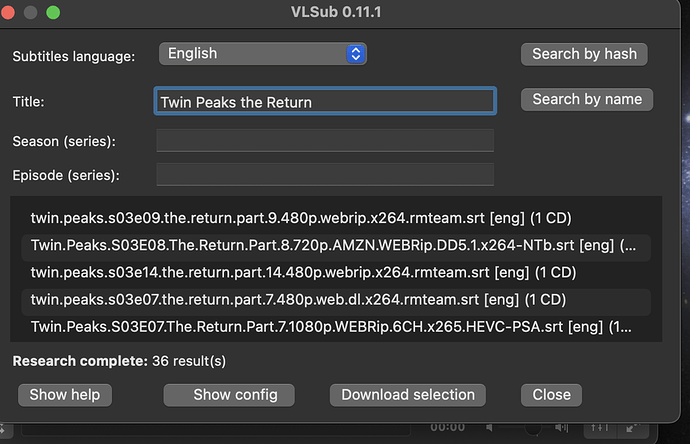Dismiss the dialog with the Close button
690x444 pixels.
pos(551,395)
